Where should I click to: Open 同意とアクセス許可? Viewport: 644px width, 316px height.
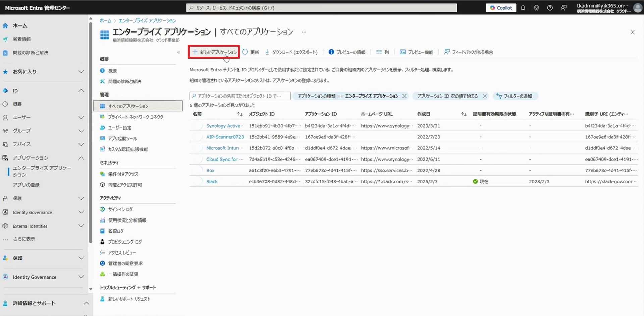click(125, 185)
